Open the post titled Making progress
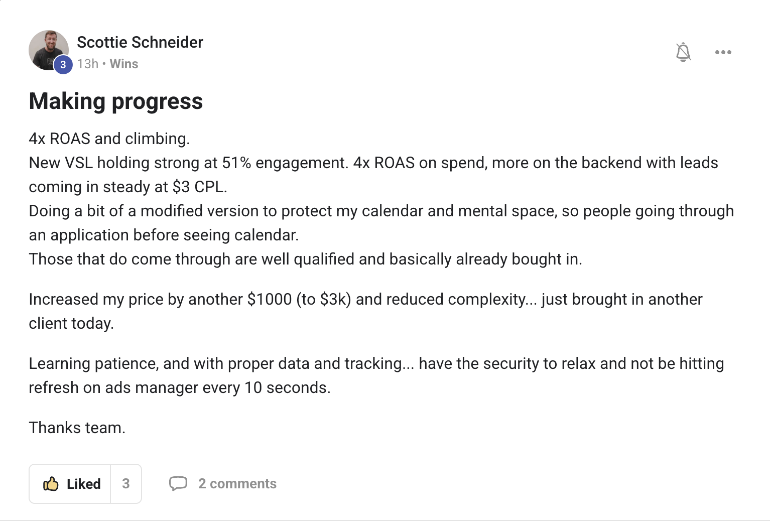The height and width of the screenshot is (532, 770). click(x=116, y=101)
